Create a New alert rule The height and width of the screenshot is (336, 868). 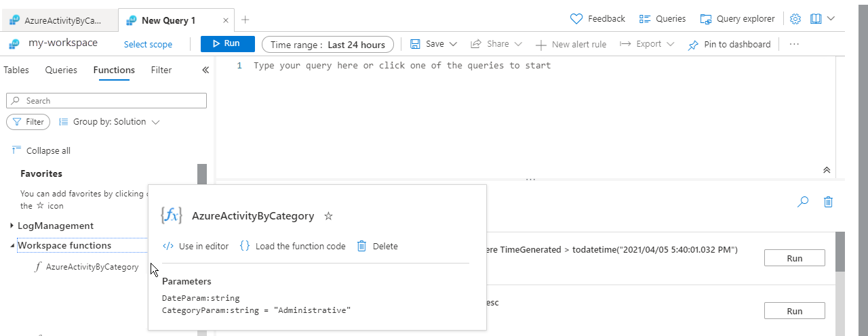571,45
